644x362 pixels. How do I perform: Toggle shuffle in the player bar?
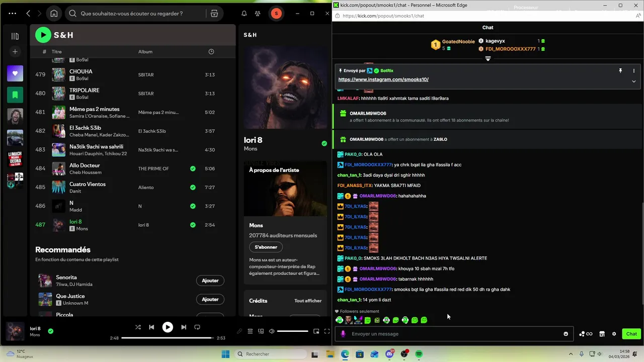pyautogui.click(x=138, y=327)
